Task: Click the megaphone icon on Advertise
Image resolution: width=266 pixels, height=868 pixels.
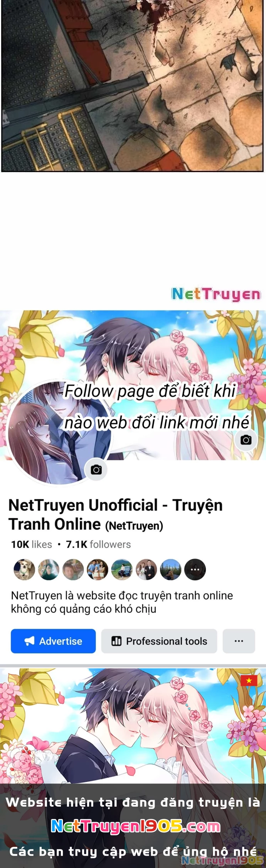Action: pos(29,641)
